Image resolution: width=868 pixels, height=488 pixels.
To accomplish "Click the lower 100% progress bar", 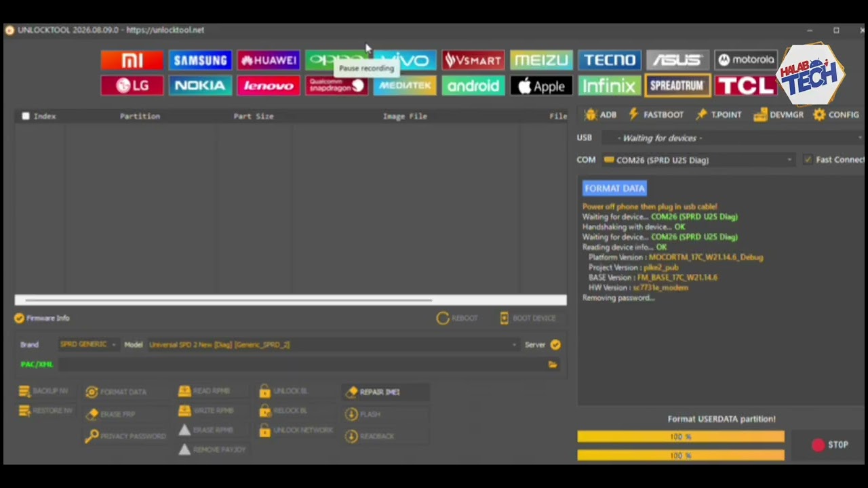I will pyautogui.click(x=681, y=455).
